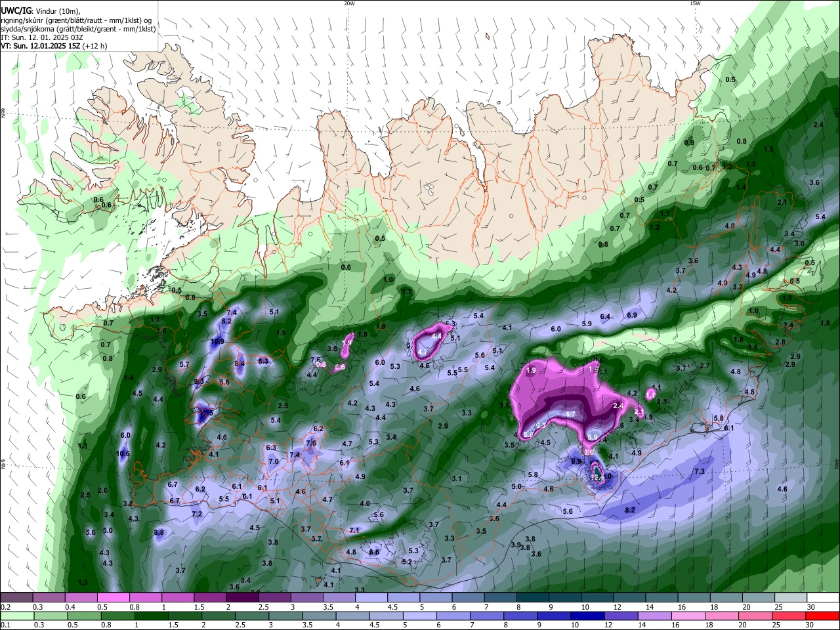Pick the light pink 16 swatch in lower legend
Viewport: 840px width, 630px height.
coord(688,616)
